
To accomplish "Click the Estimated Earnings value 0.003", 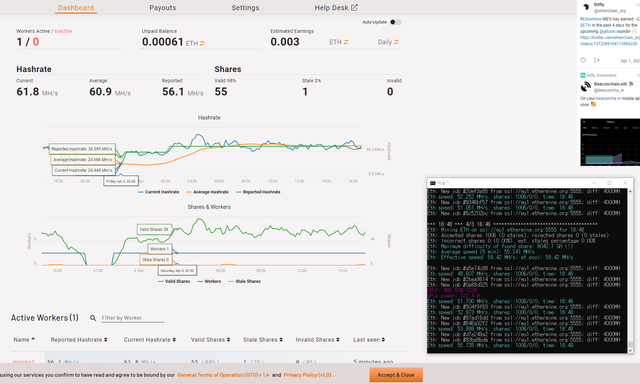I will (x=285, y=42).
